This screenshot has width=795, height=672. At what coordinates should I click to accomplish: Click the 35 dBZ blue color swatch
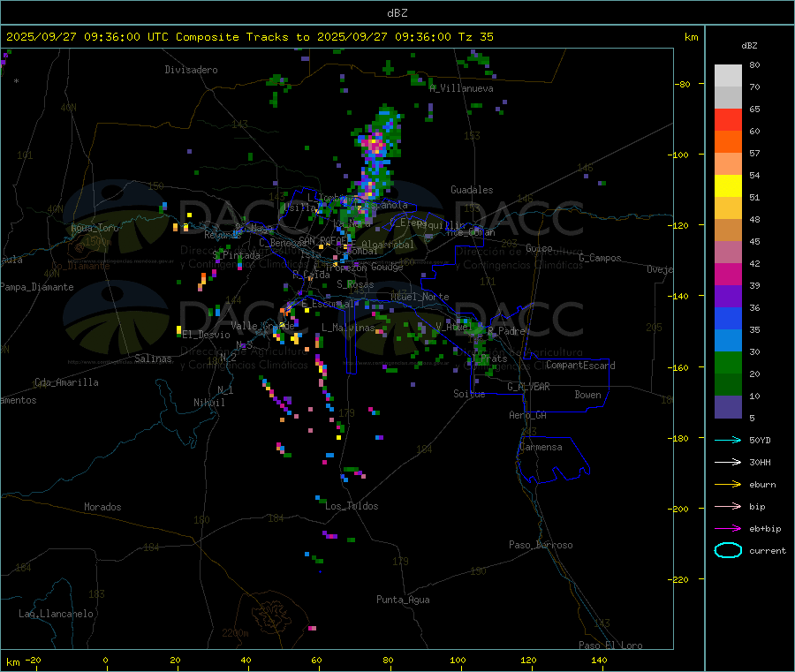(728, 341)
